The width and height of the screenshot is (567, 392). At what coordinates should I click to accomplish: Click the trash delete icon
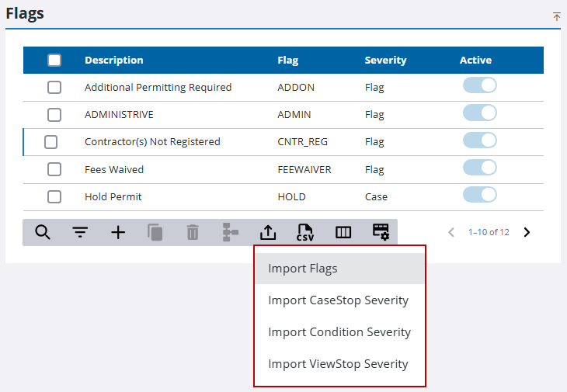coord(193,232)
